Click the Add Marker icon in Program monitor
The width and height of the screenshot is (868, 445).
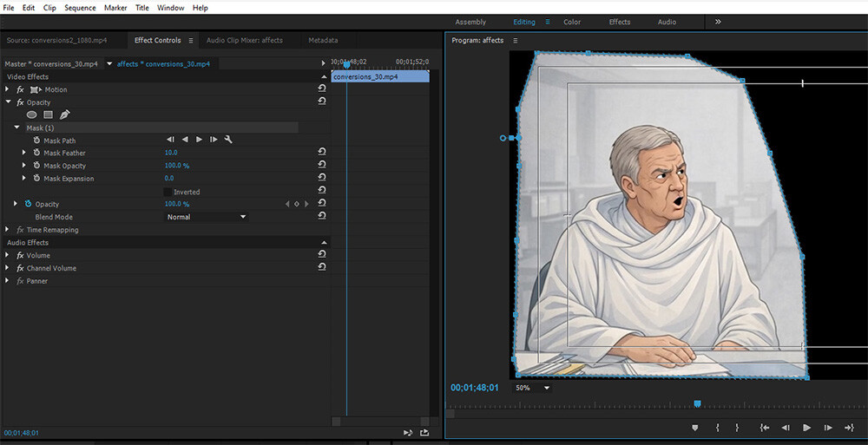(x=695, y=428)
